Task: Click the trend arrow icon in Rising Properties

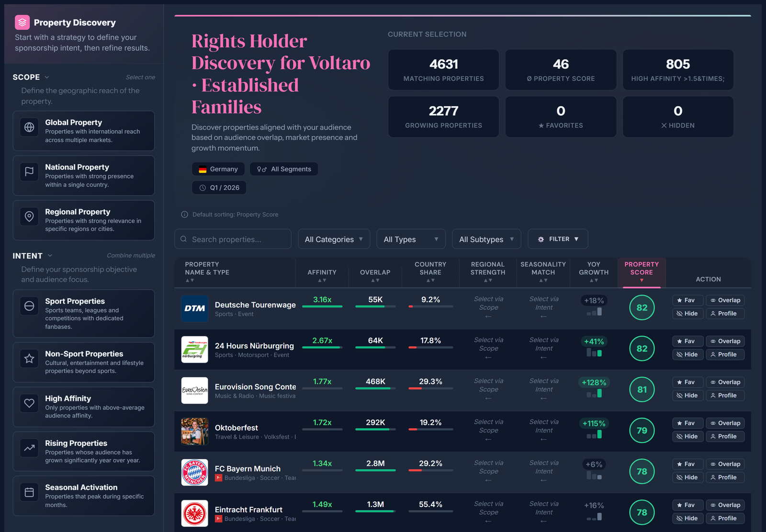Action: click(29, 448)
